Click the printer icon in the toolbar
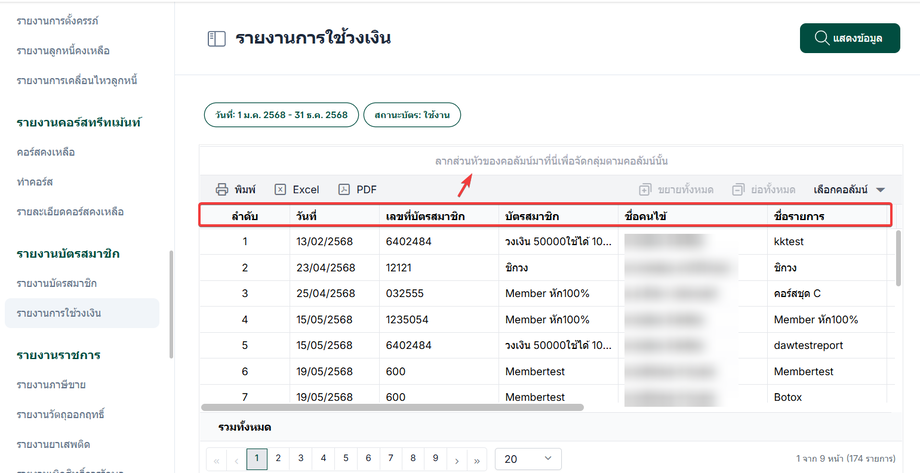 222,190
